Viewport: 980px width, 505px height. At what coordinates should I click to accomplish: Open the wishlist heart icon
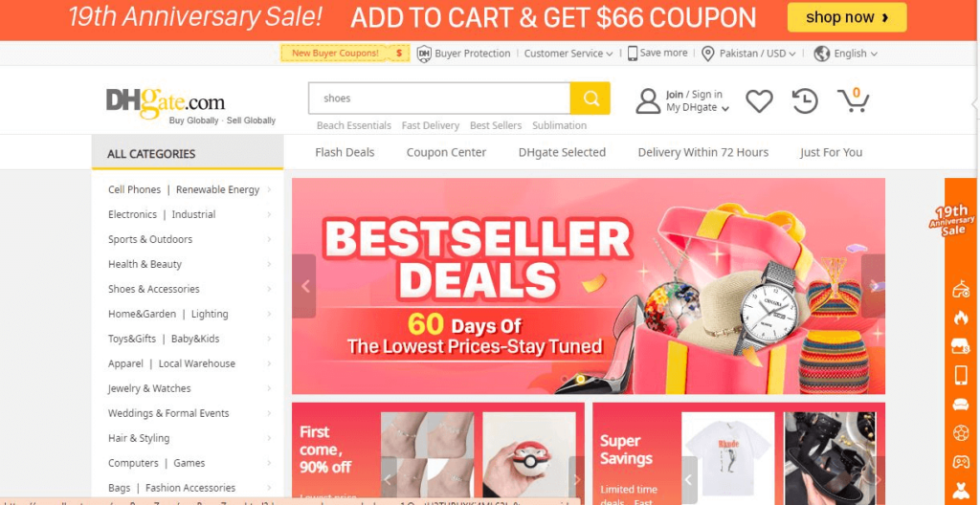click(x=759, y=100)
